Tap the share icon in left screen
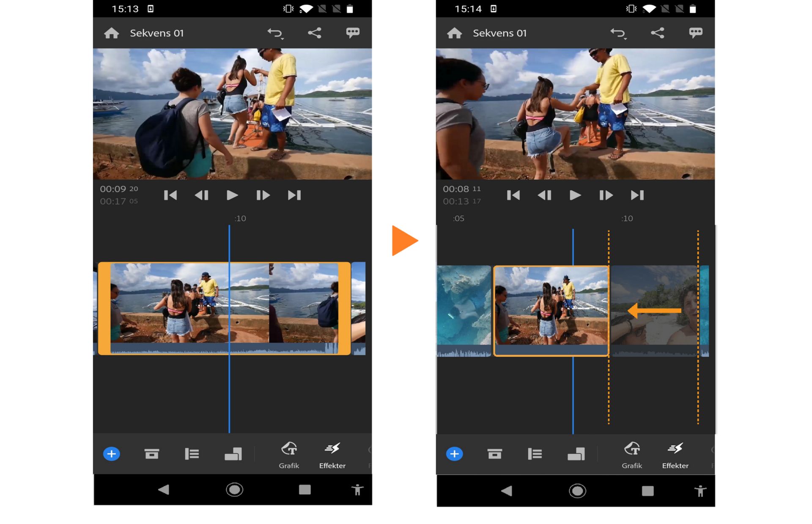Screen dimensions: 812x524 pos(314,33)
